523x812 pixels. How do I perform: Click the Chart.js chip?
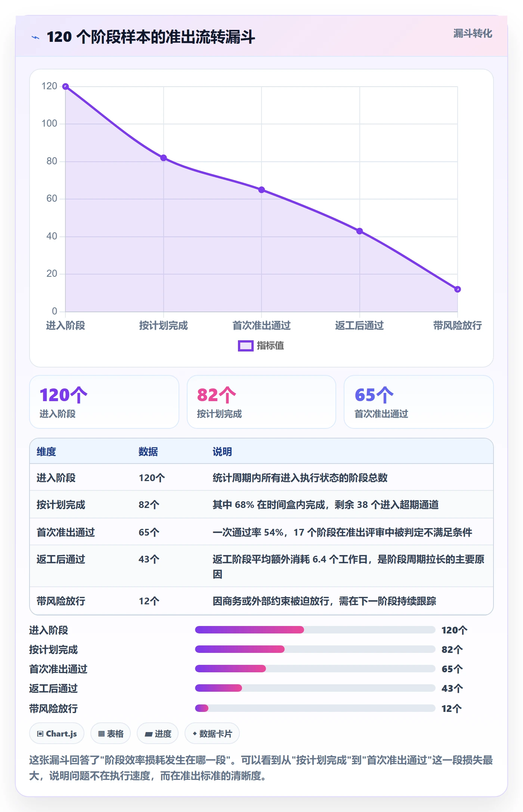[x=57, y=734]
